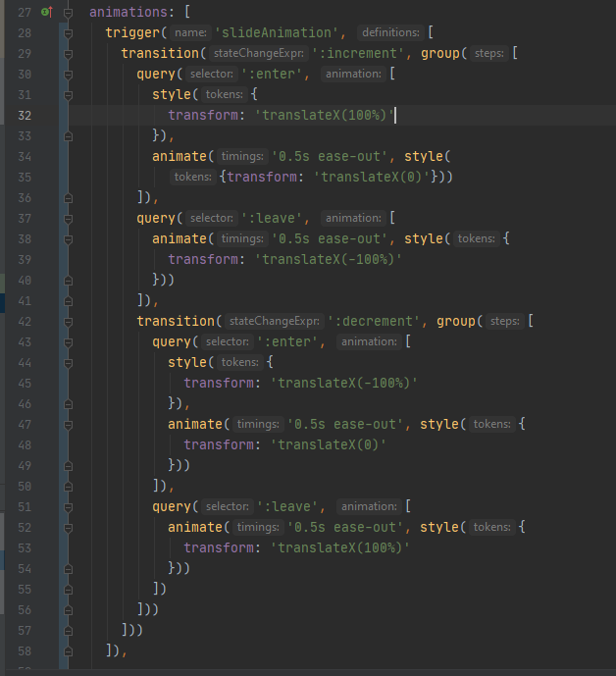Click the ':enter' string on line 30
The height and width of the screenshot is (676, 616).
272,75
